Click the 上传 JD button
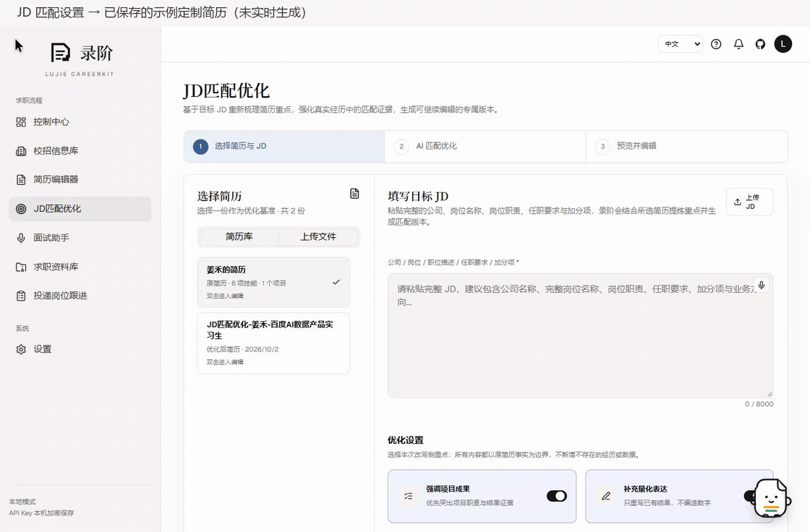Viewport: 810px width, 532px height. click(749, 202)
